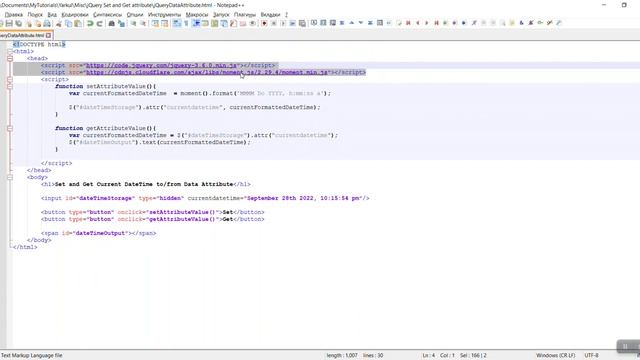
Task: Toggle Show All Characters pilcrow button
Action: point(186,23)
